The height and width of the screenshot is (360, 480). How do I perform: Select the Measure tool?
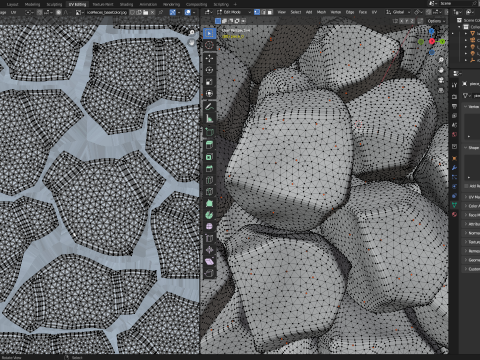(x=209, y=118)
